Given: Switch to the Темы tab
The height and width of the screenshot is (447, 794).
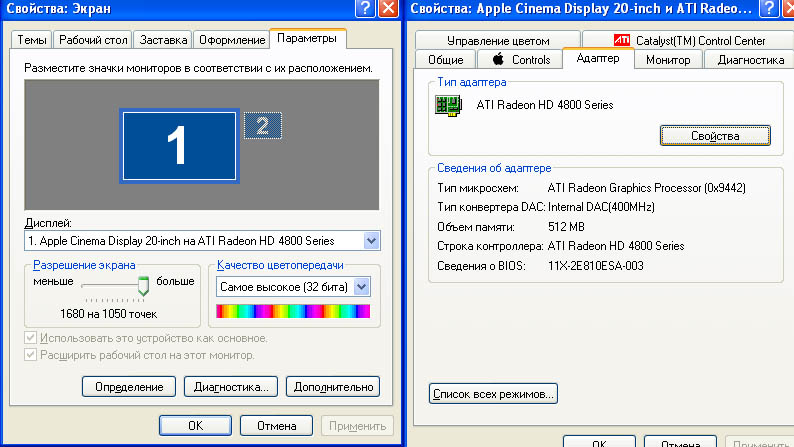Looking at the screenshot, I should [x=31, y=40].
